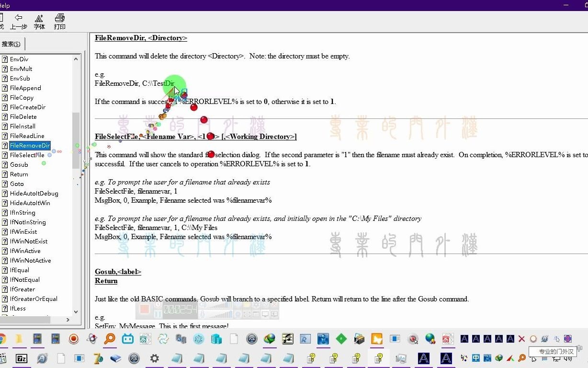Click the stop button on the recorder widget
The image size is (588, 368).
pyautogui.click(x=146, y=310)
